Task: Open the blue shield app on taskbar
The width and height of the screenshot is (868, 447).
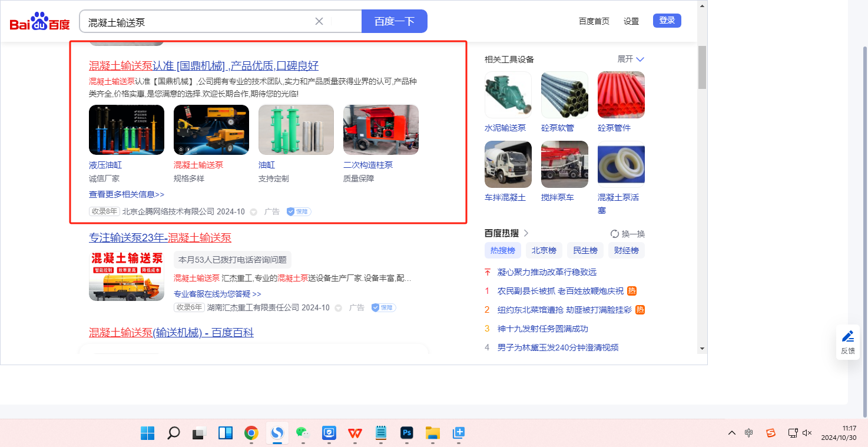Action: [329, 433]
